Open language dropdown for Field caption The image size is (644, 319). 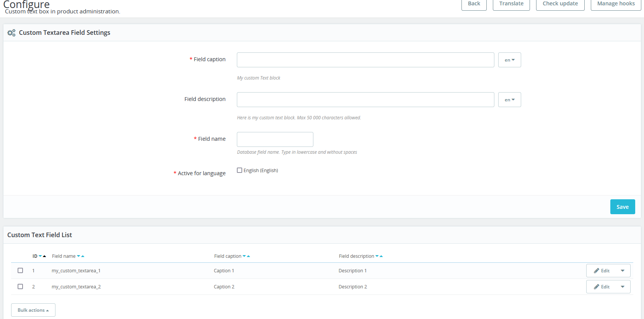[510, 60]
